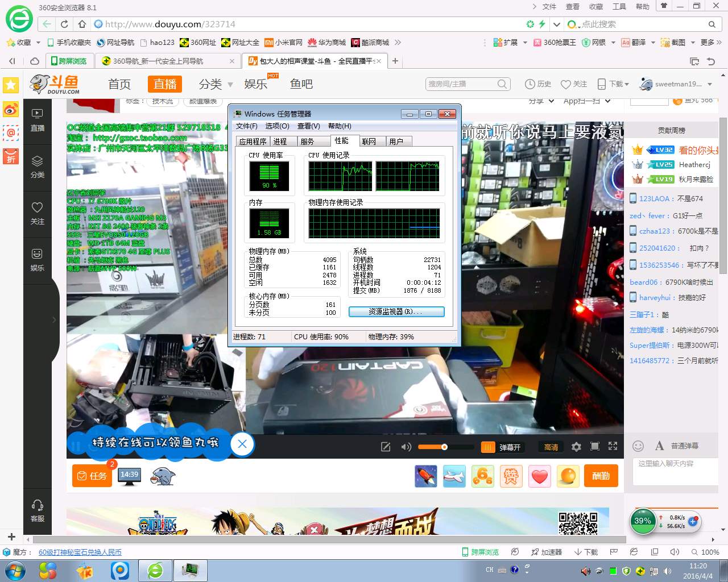Send the orange fish ball gift

pyautogui.click(x=568, y=476)
